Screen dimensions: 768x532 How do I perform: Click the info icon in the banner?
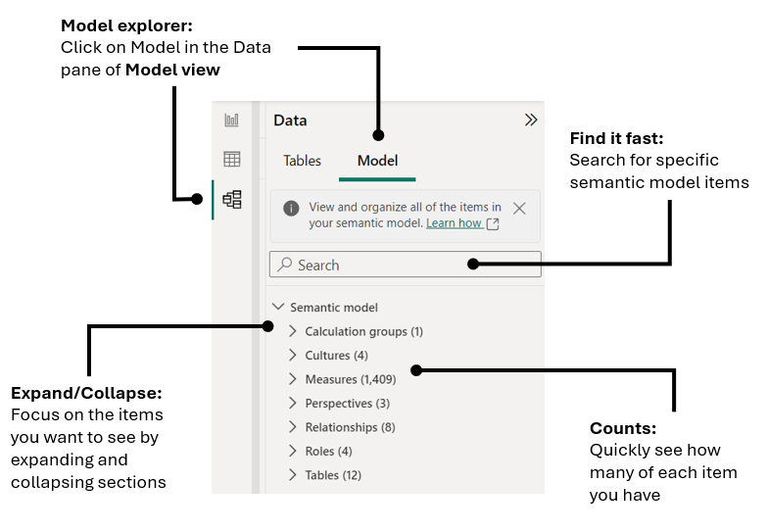[x=291, y=208]
